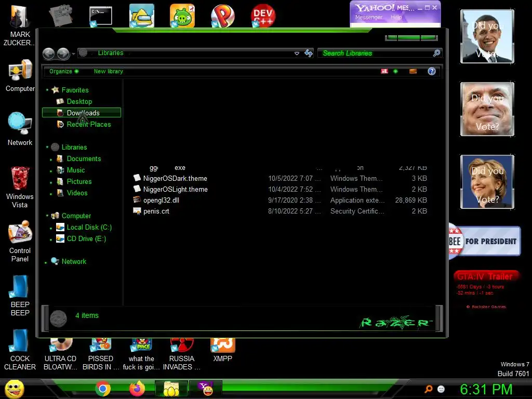Open the smiley Start button
This screenshot has width=532, height=399.
14,389
